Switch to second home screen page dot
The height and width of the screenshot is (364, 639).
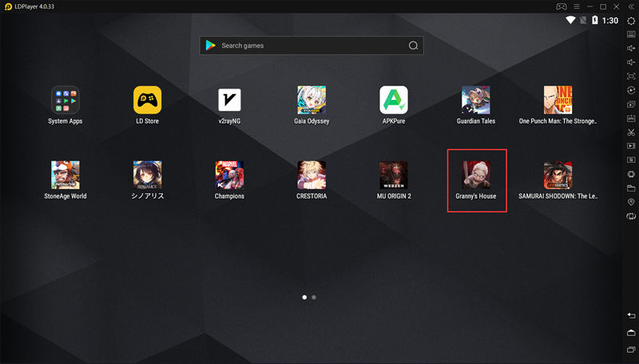[314, 297]
